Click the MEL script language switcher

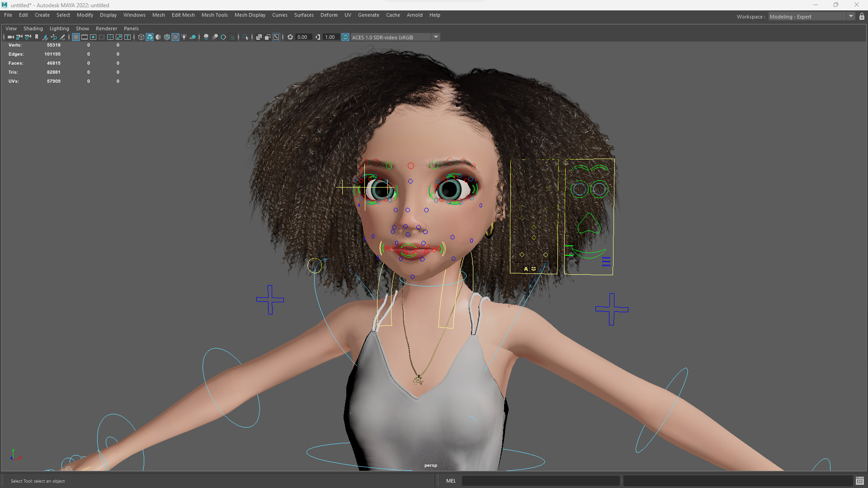point(451,481)
